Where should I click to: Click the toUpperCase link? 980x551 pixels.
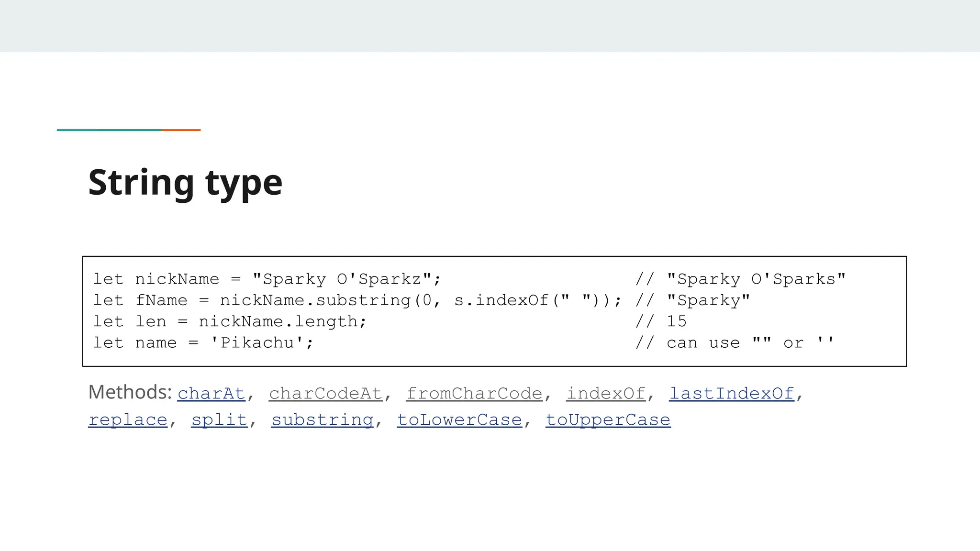tap(608, 419)
